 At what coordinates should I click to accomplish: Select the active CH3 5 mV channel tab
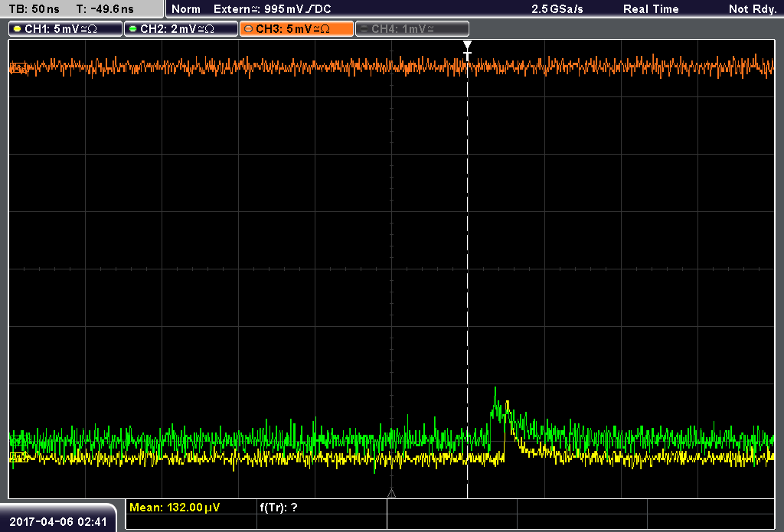[296, 29]
